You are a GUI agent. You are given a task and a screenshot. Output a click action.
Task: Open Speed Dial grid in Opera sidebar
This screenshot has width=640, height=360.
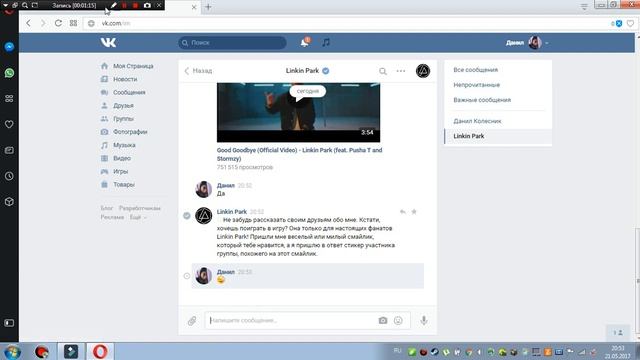9,98
